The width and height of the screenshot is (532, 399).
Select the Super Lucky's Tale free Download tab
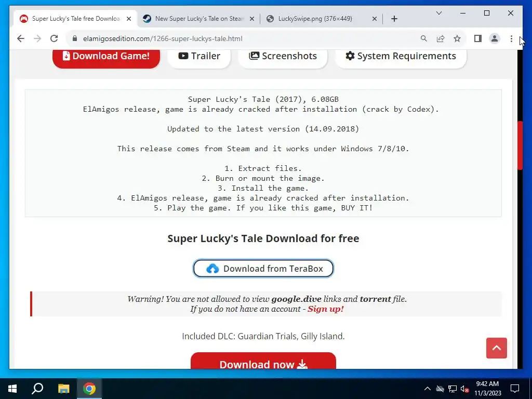click(75, 19)
